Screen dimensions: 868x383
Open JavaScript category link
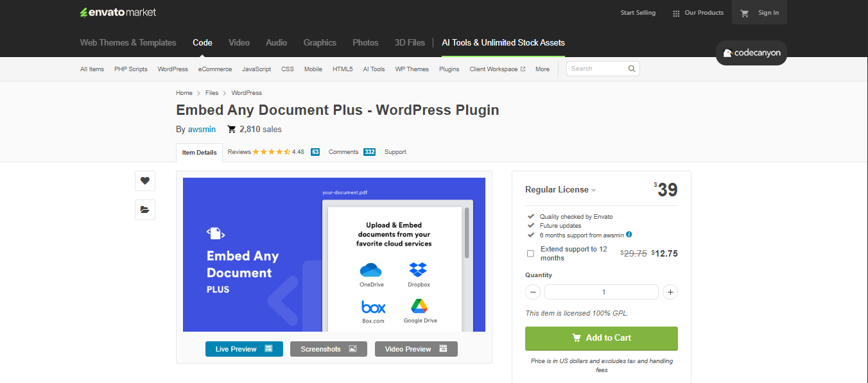click(256, 69)
